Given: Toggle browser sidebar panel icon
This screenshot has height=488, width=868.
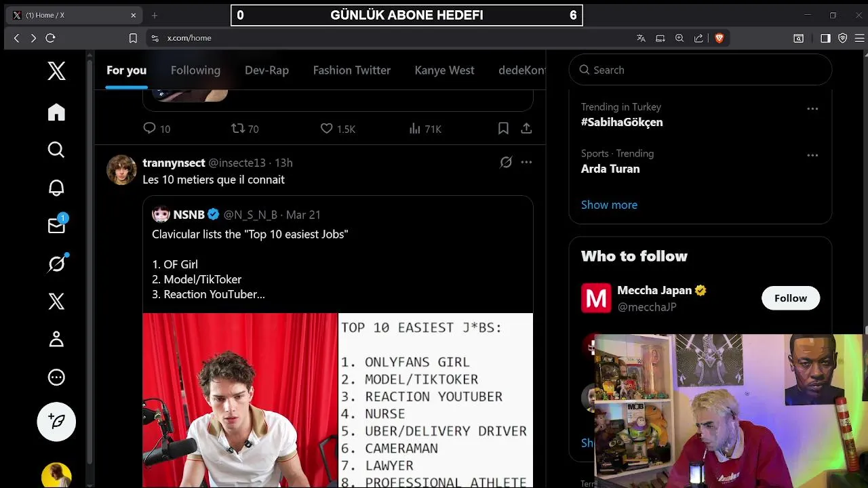Looking at the screenshot, I should (x=825, y=38).
